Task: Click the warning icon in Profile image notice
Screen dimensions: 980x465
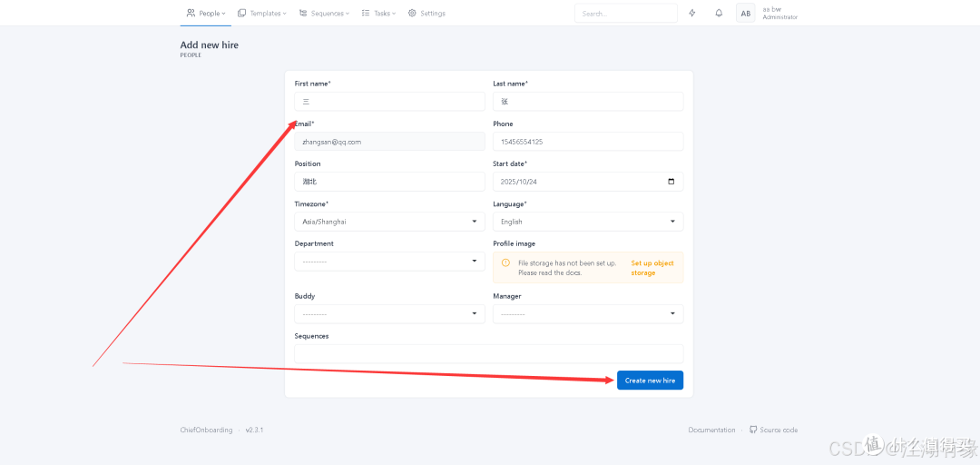Action: (505, 262)
